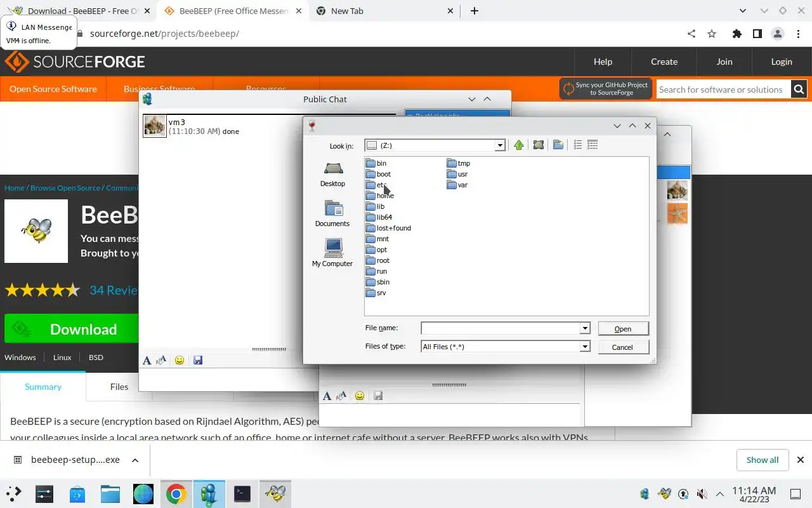Select the sbin folder

point(378,282)
